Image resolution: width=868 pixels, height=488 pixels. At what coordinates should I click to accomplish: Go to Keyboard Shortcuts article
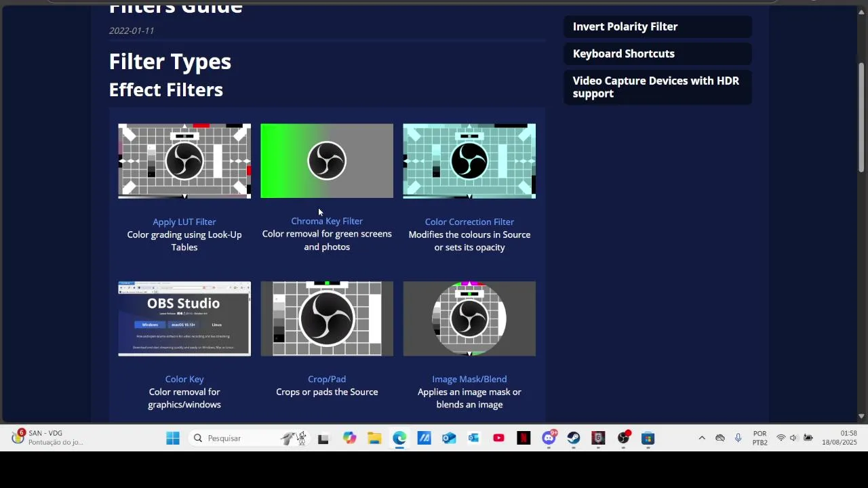click(x=657, y=54)
